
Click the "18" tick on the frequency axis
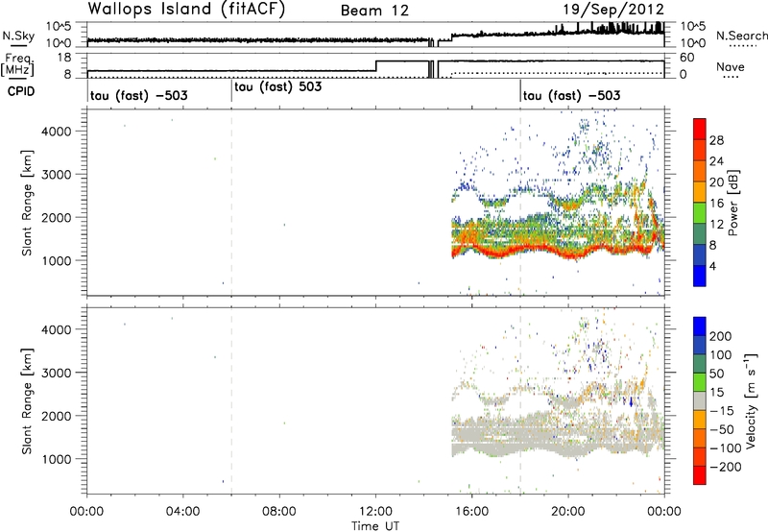pyautogui.click(x=64, y=58)
